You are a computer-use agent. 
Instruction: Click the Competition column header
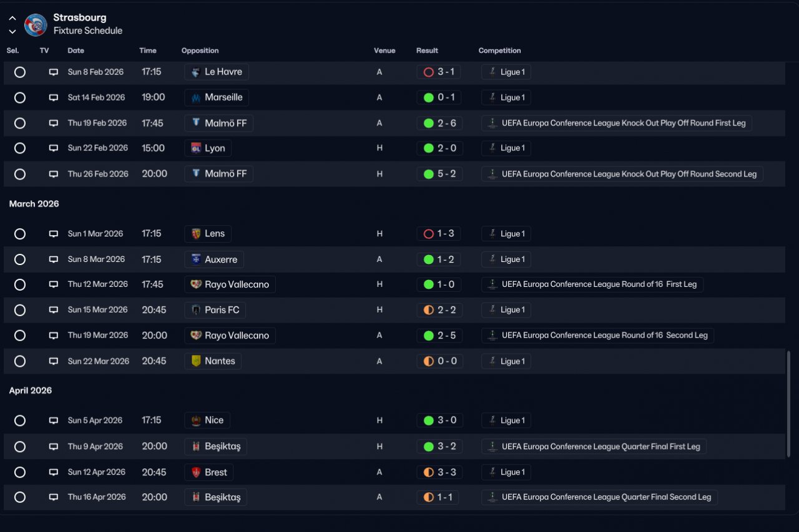coord(499,51)
